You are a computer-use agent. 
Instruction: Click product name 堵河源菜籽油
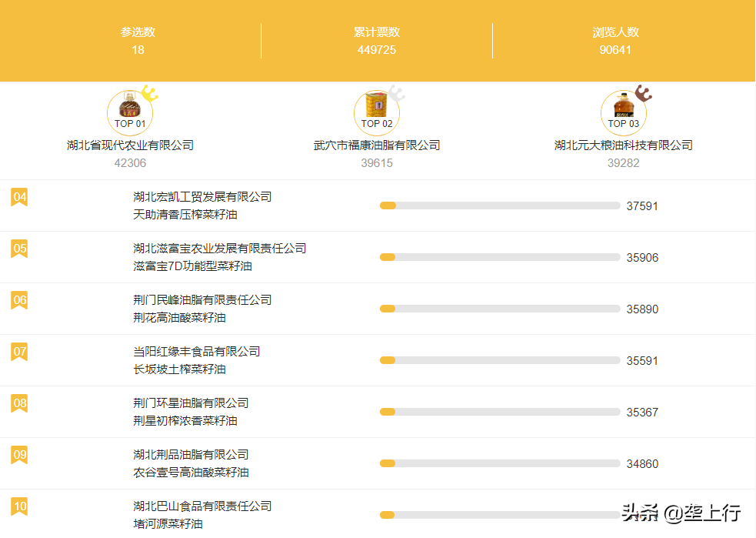(168, 524)
